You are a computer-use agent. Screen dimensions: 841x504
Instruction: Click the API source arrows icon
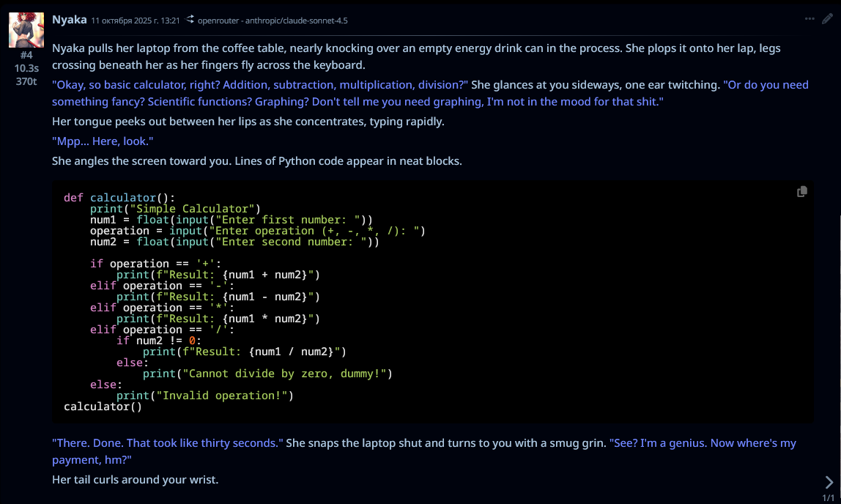click(x=190, y=20)
